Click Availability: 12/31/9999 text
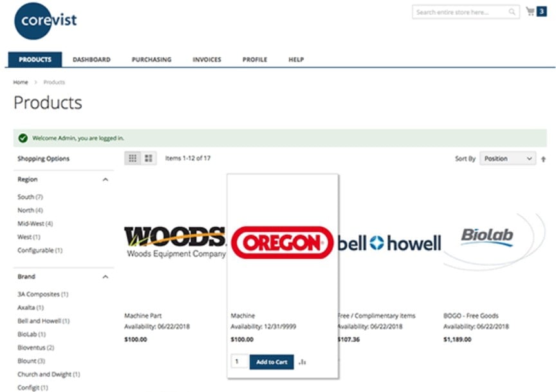The height and width of the screenshot is (392, 556). click(263, 326)
